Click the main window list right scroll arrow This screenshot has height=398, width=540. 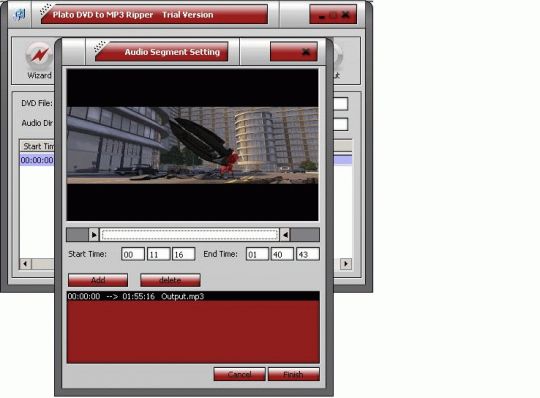tap(346, 264)
